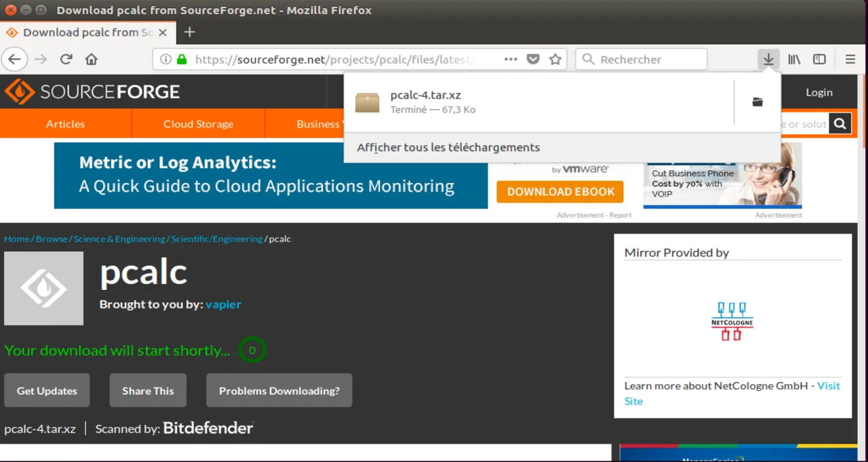Go to Browse breadcrumb
The image size is (868, 462).
click(52, 238)
